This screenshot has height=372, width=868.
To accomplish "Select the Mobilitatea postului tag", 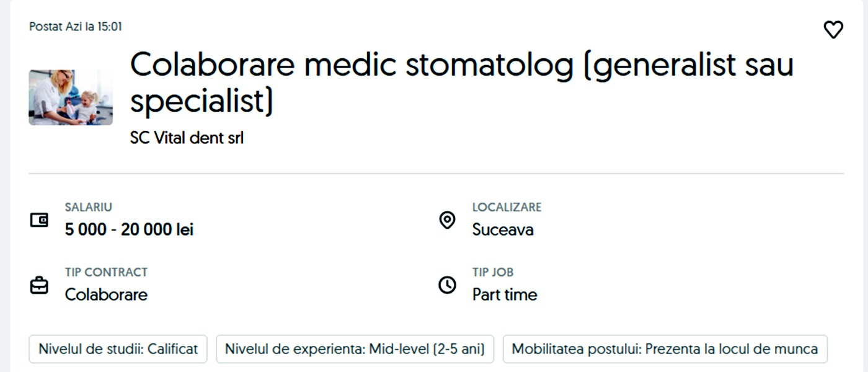I will 665,349.
